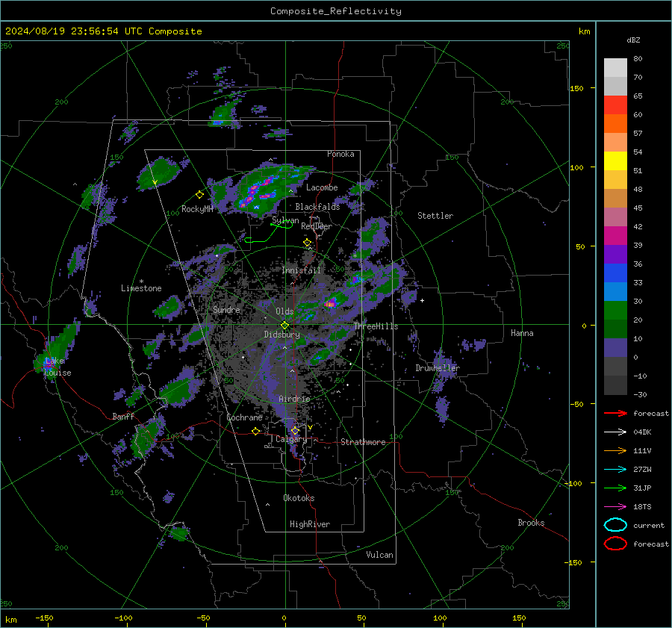
Task: Click the Cochrane city label
Action: [244, 417]
